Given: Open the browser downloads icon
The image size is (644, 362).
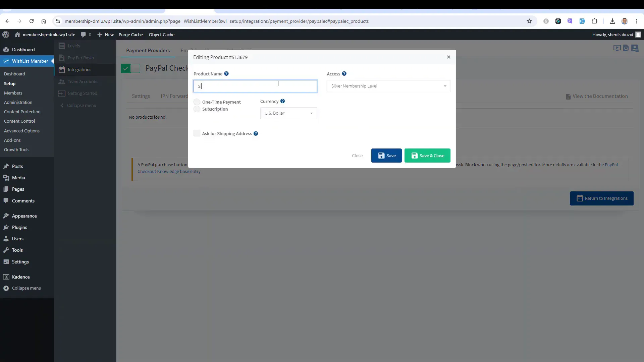Looking at the screenshot, I should [612, 21].
